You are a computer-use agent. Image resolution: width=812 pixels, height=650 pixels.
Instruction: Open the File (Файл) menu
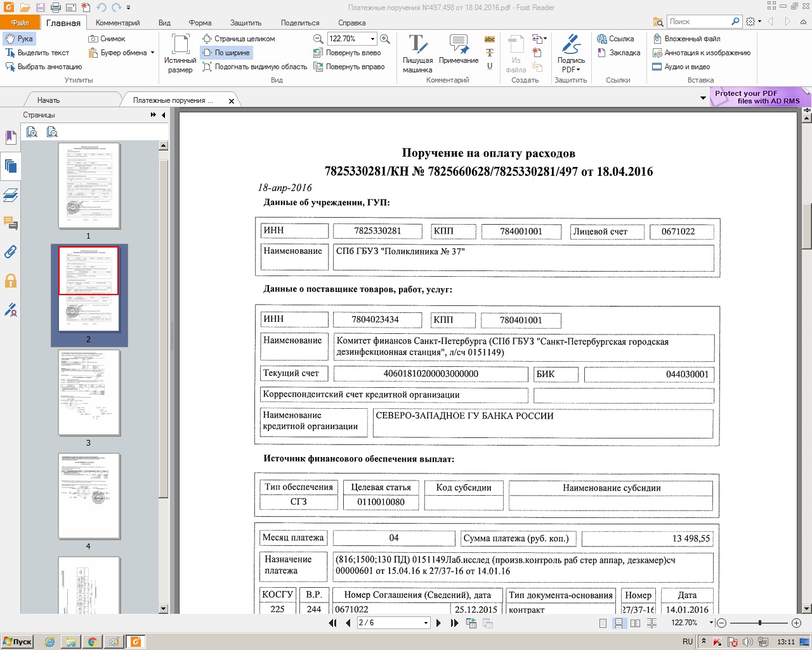[x=20, y=23]
